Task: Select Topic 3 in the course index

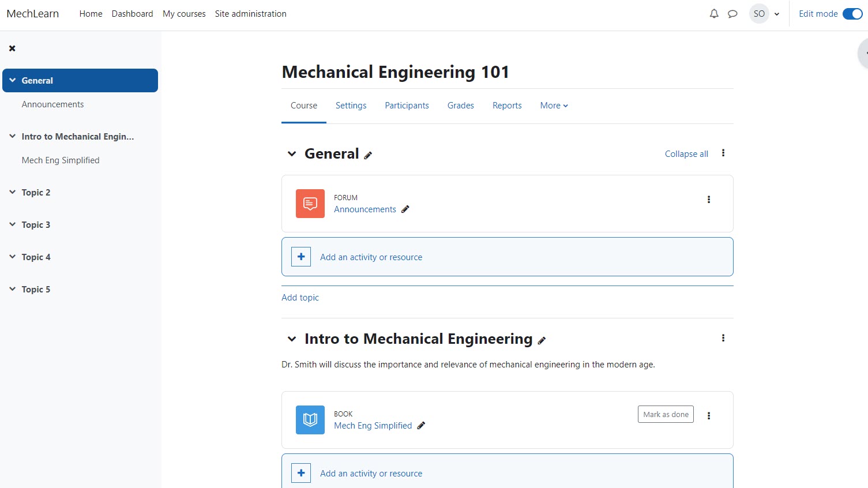Action: pos(36,225)
